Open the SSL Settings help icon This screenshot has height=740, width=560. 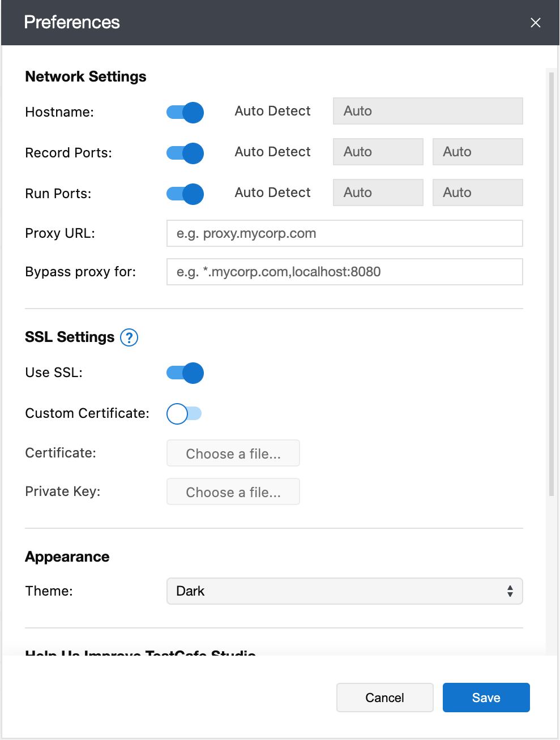(129, 337)
